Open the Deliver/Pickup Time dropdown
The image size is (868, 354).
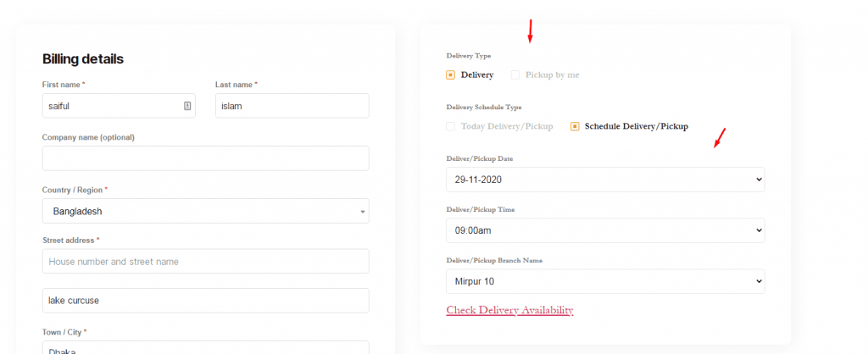(x=605, y=230)
